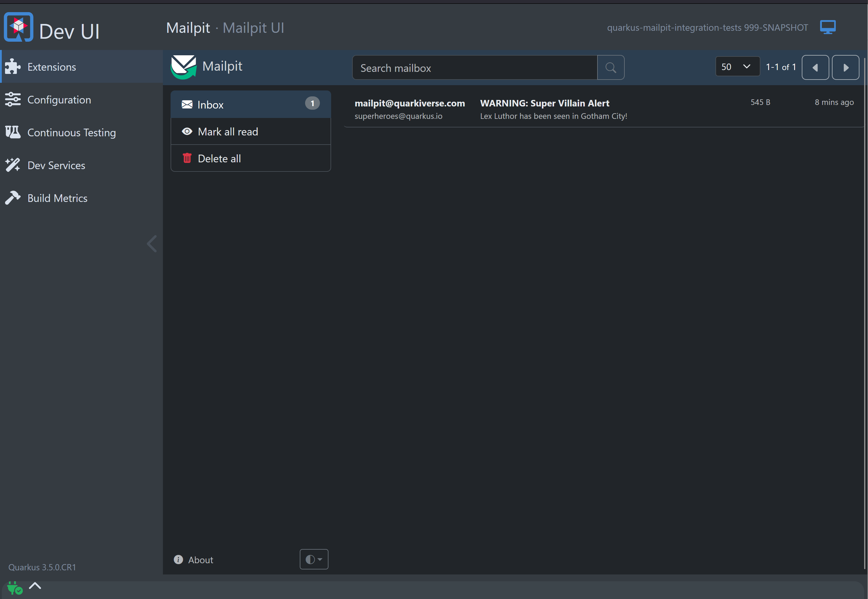Click the About info icon
This screenshot has height=599, width=868.
178,560
